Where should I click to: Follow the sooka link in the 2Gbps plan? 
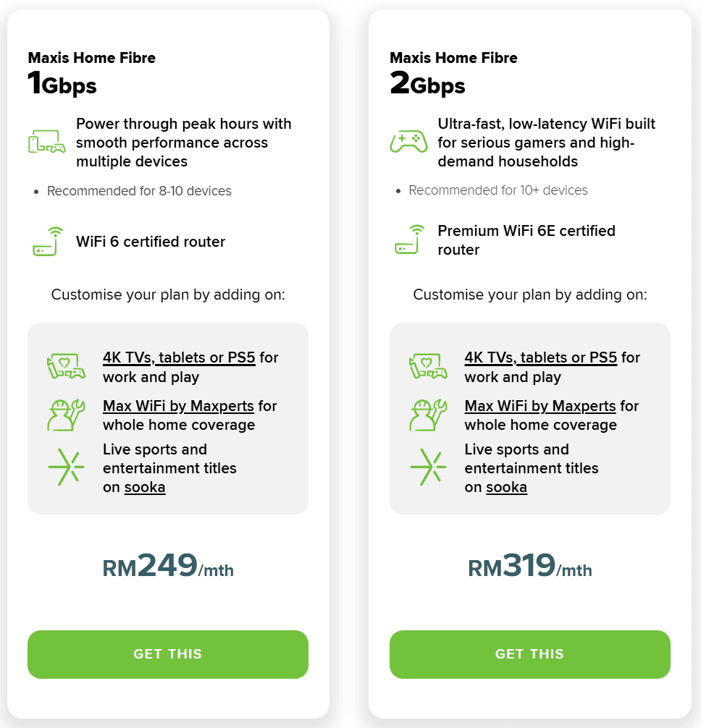click(x=506, y=487)
